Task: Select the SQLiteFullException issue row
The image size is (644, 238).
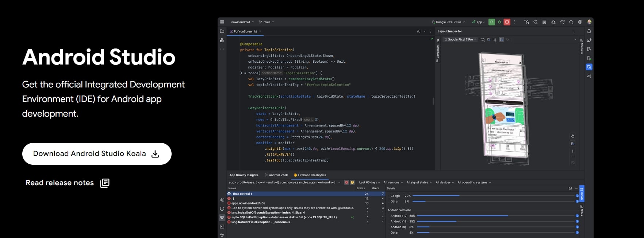Action: (306, 217)
